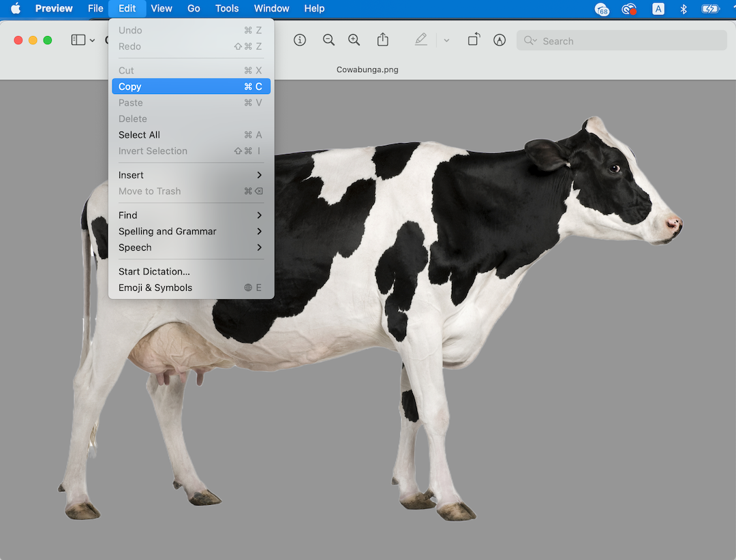Click the zoom in magnifier icon
736x560 pixels.
[x=354, y=40]
